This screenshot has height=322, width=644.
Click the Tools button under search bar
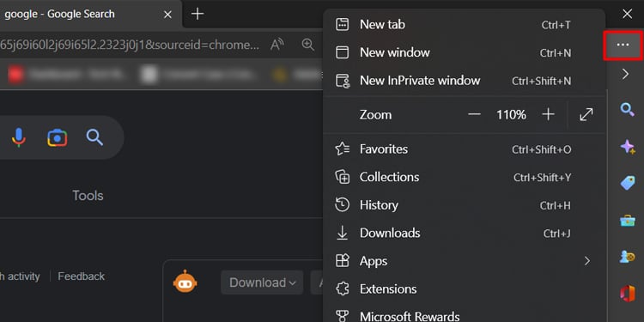88,196
